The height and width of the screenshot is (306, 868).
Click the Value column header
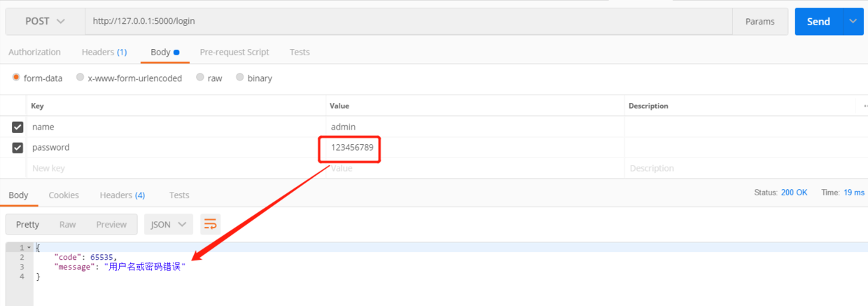coord(340,106)
